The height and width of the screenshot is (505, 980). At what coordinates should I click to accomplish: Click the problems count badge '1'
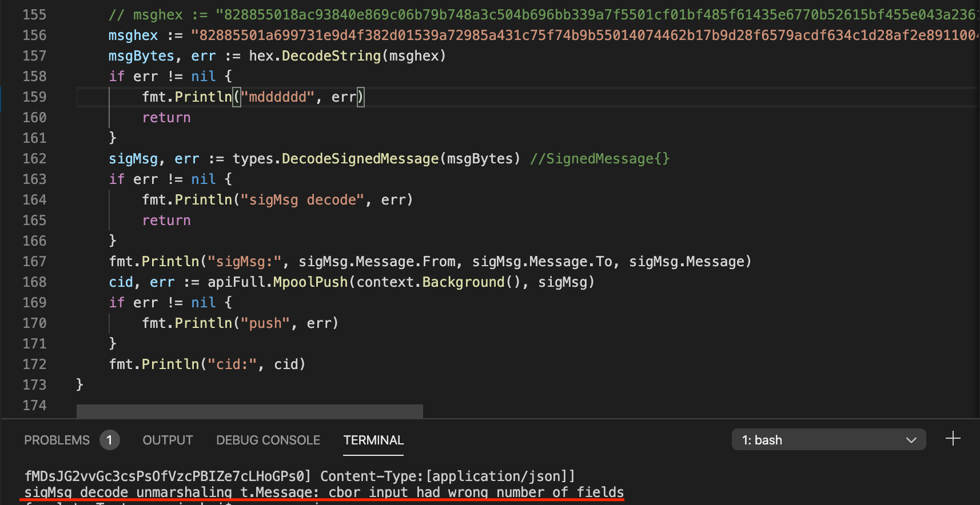point(109,440)
